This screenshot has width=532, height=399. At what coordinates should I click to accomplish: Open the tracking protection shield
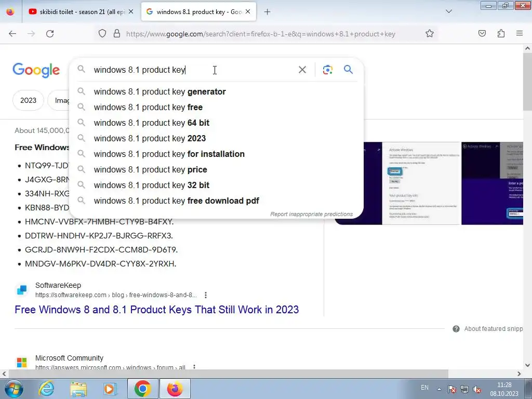click(x=102, y=34)
